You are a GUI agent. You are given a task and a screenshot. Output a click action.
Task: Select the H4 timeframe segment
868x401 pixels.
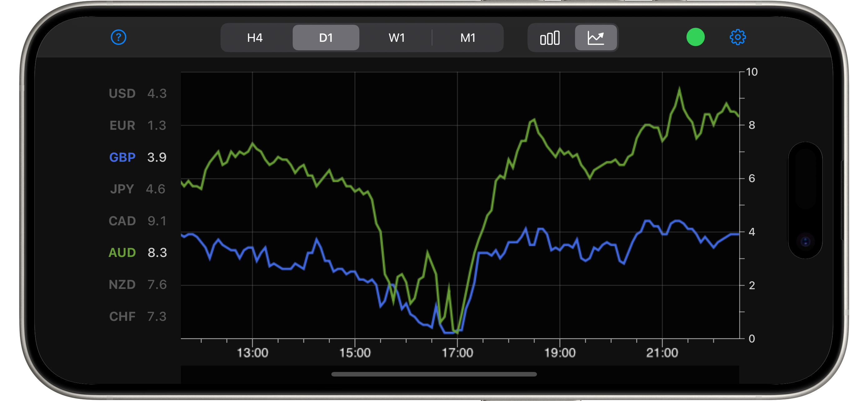pyautogui.click(x=255, y=37)
